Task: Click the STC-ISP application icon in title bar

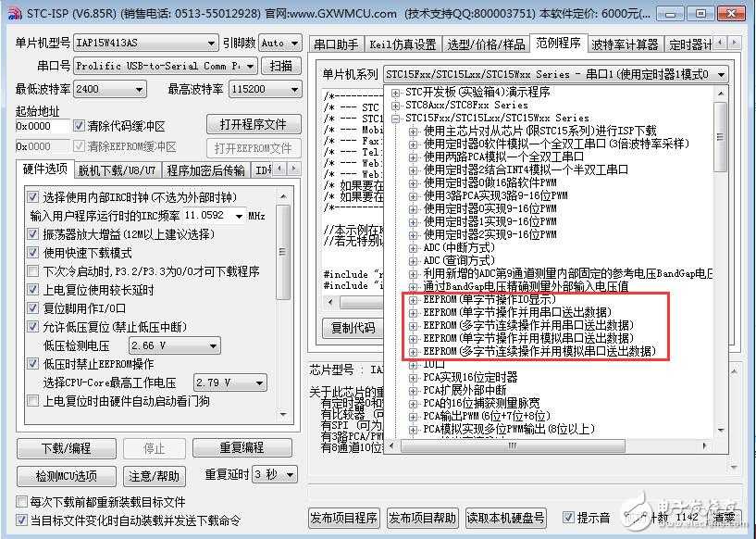Action: [15, 14]
